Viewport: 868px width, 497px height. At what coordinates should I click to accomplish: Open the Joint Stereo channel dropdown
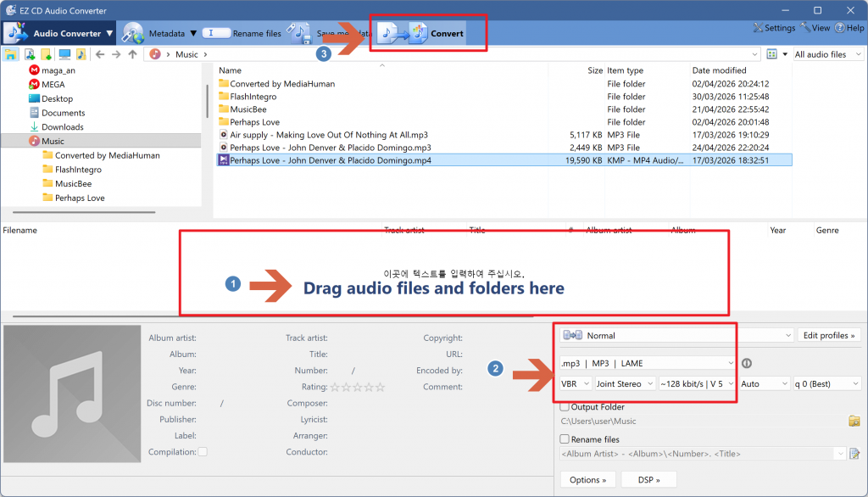point(625,383)
